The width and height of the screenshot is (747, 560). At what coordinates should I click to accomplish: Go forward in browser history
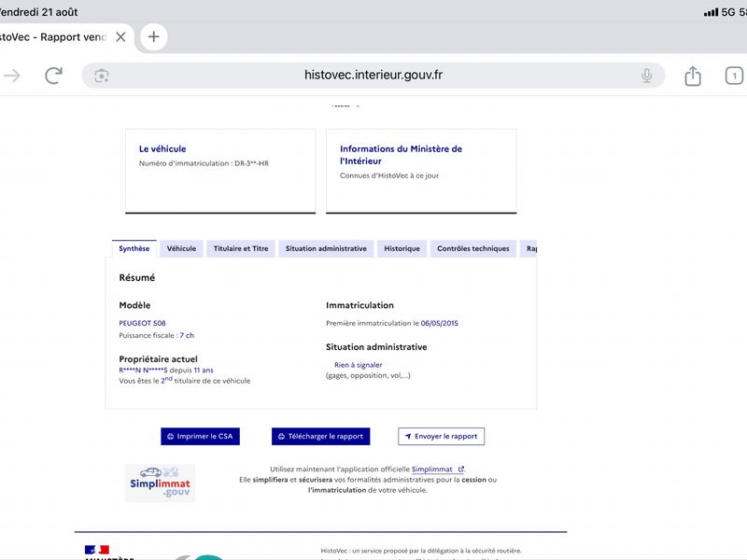pyautogui.click(x=12, y=76)
